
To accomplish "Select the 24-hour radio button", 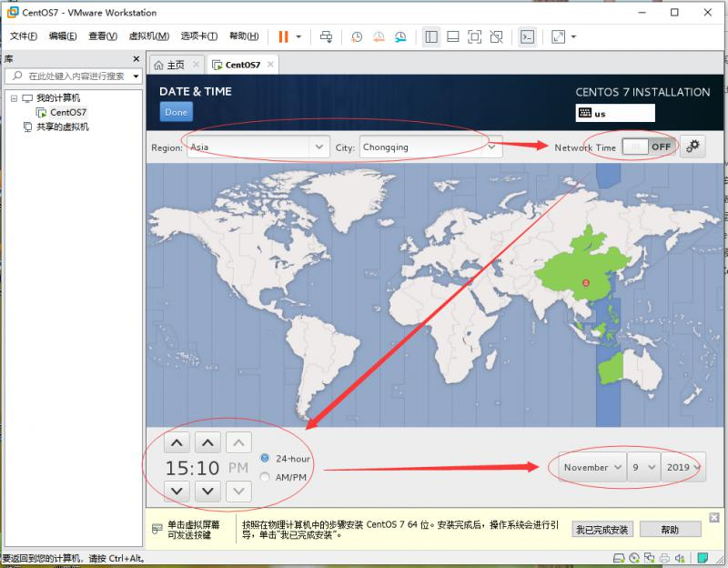I will click(265, 458).
